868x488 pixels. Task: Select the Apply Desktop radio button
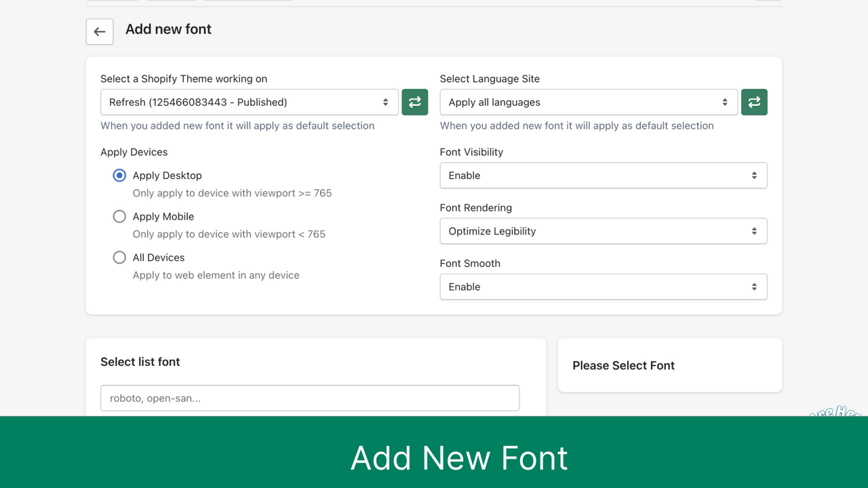click(119, 176)
